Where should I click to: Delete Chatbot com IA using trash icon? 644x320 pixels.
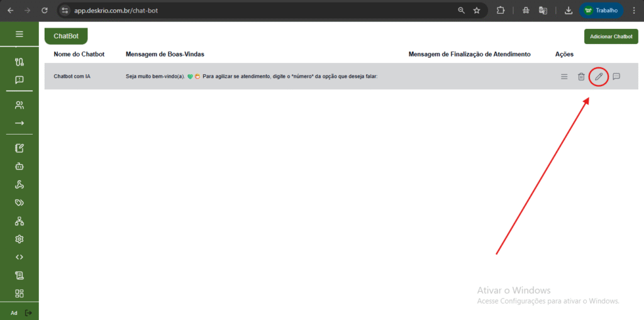(x=581, y=77)
